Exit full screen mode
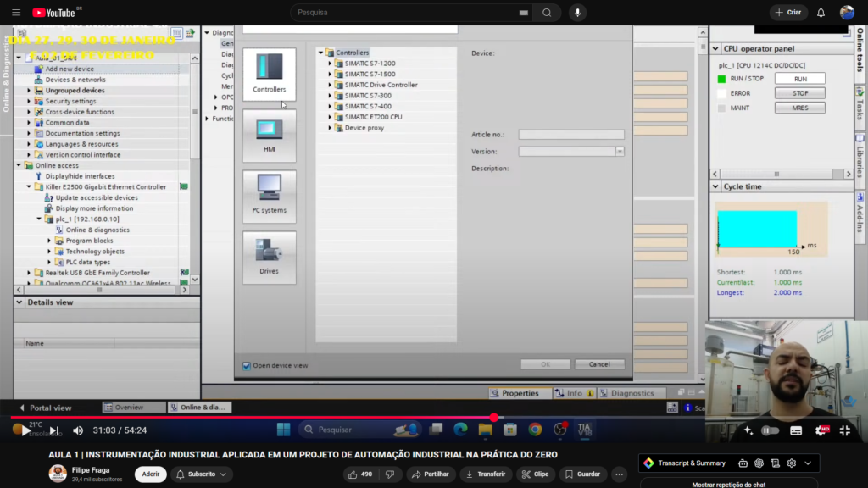The width and height of the screenshot is (868, 488). 845,430
